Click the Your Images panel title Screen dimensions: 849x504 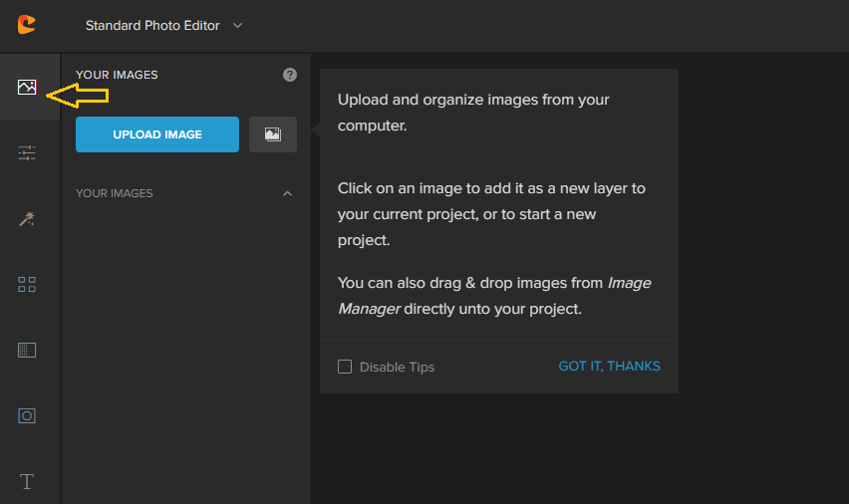[x=117, y=75]
